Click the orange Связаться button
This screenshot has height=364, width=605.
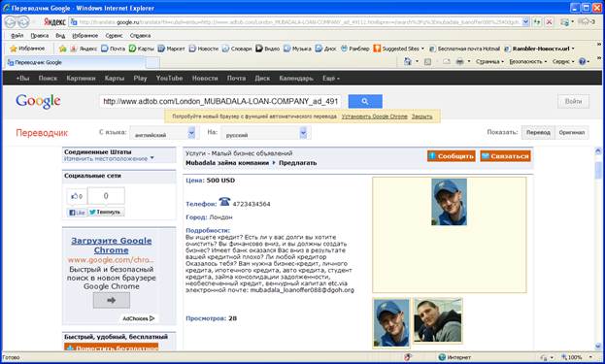tap(505, 156)
